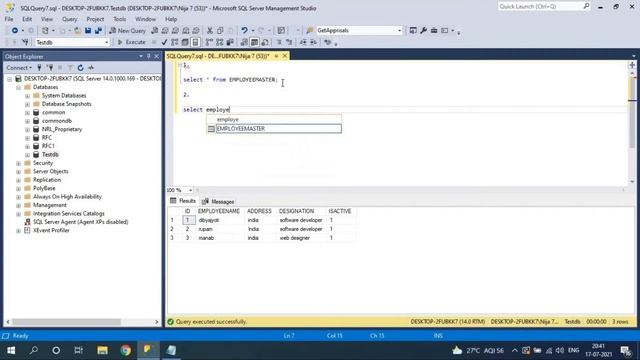
Task: Switch to the Messages tab
Action: tap(218, 202)
